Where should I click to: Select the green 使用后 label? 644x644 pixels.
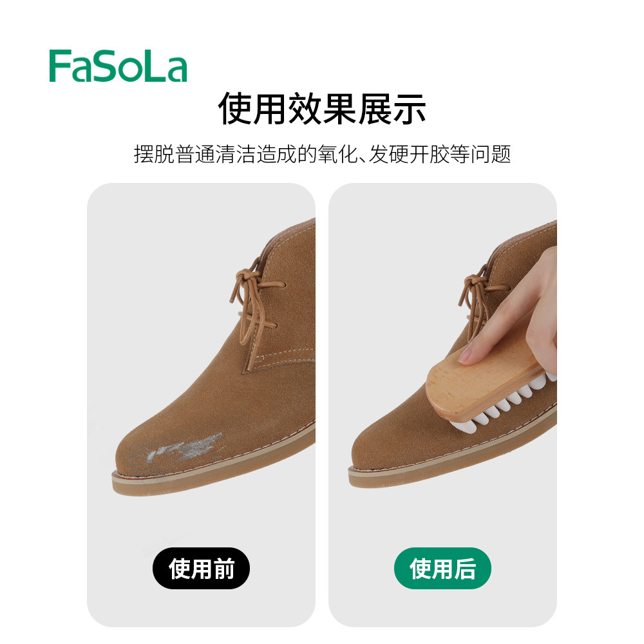(443, 569)
